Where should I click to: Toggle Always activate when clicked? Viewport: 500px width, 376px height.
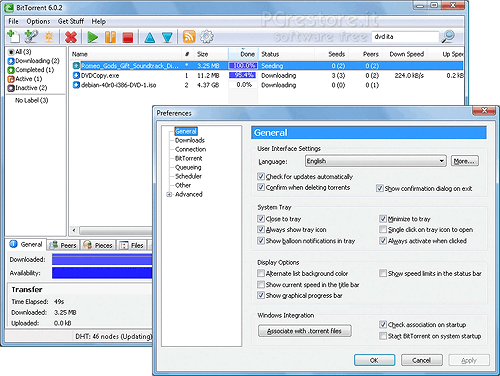[383, 240]
